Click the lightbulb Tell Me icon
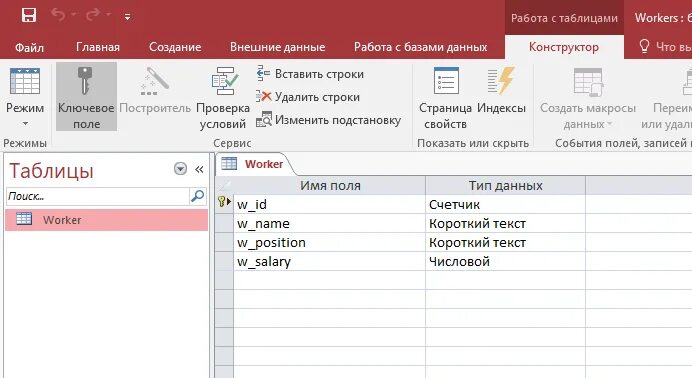 click(644, 46)
